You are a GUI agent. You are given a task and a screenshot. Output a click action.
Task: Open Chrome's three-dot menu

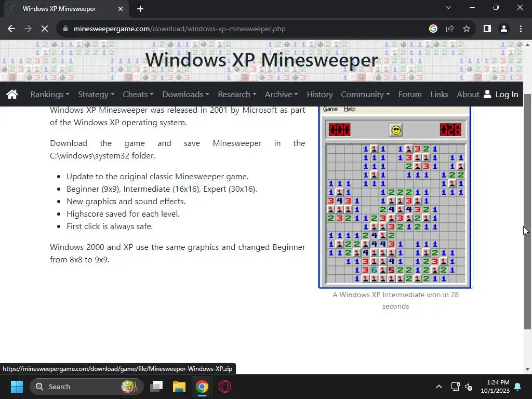pyautogui.click(x=521, y=29)
